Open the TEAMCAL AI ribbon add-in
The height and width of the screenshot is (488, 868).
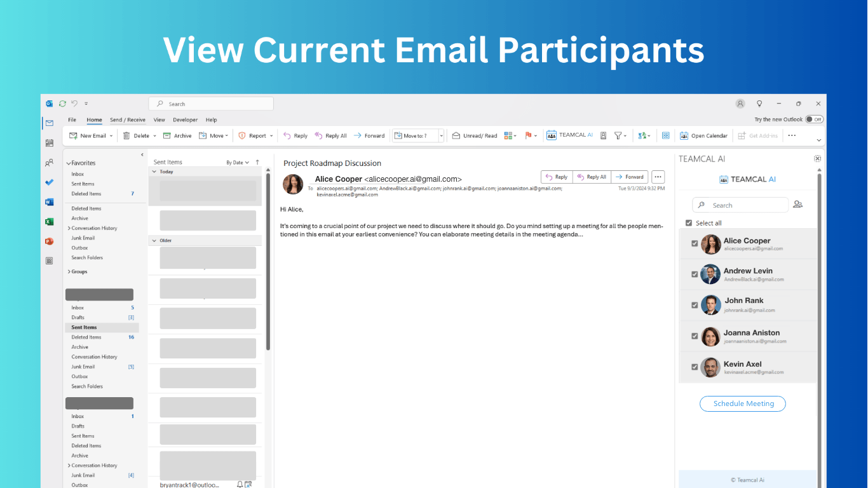coord(569,135)
